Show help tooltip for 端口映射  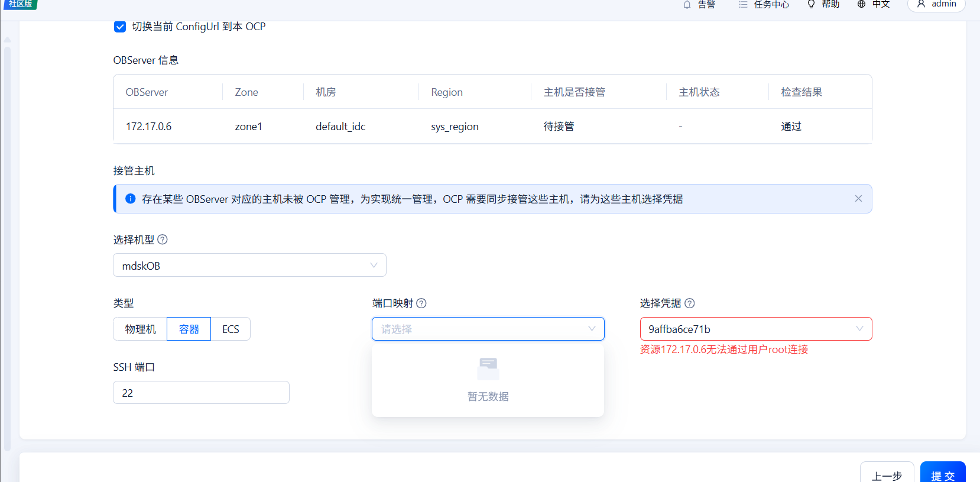pos(421,303)
